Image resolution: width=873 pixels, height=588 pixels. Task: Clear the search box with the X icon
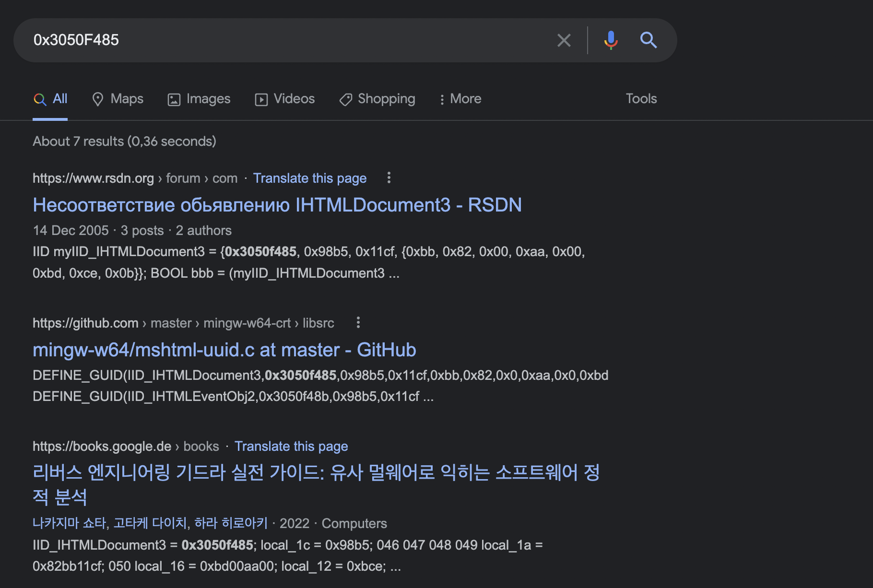click(564, 40)
